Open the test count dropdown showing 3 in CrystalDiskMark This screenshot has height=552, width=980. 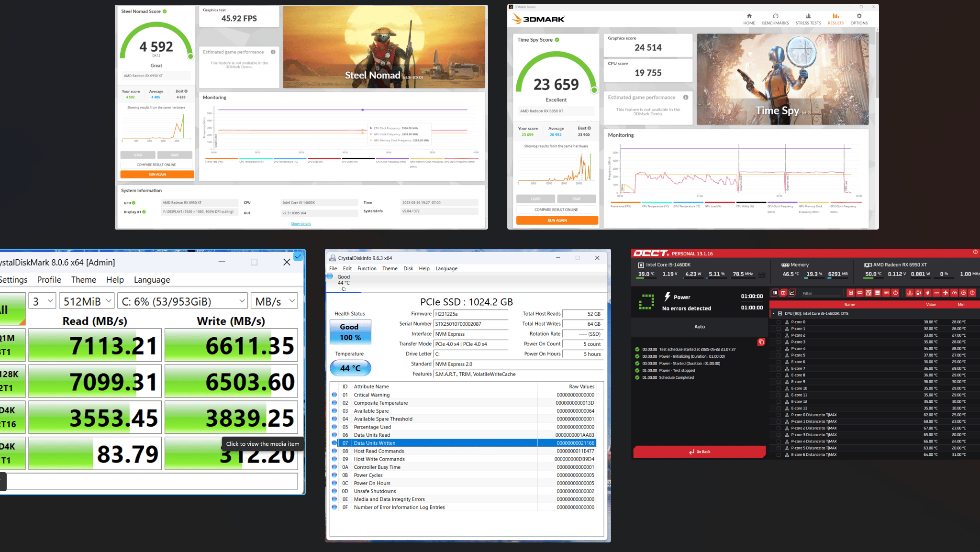coord(43,301)
